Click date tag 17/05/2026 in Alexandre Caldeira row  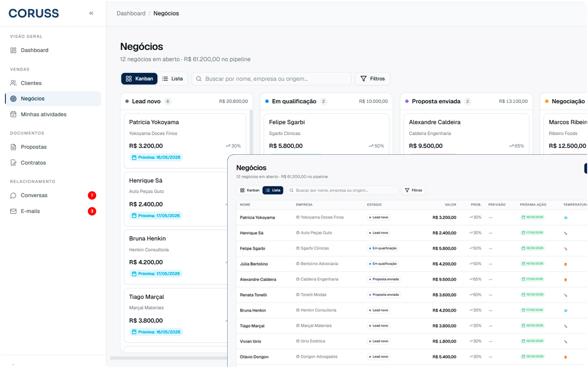pyautogui.click(x=533, y=279)
